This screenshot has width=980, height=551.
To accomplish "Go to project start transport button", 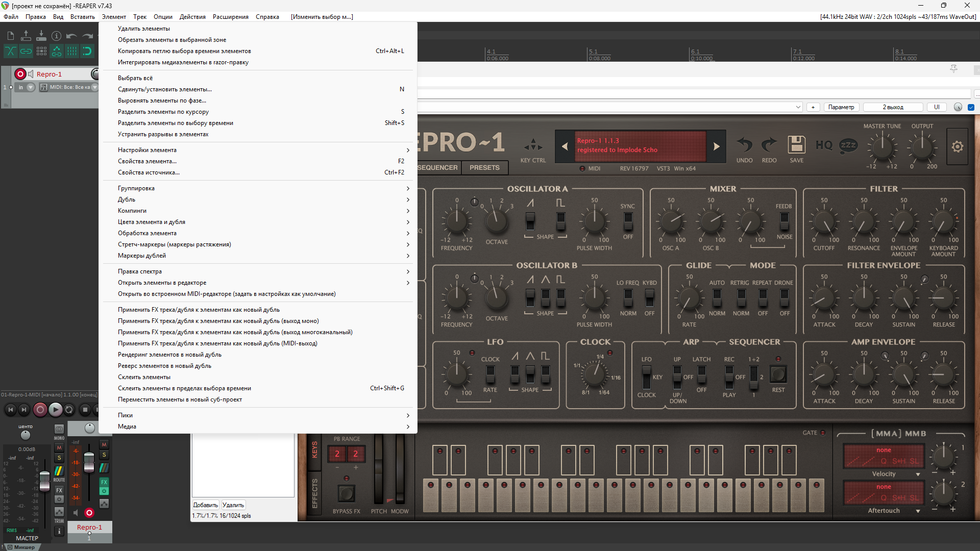I will [x=10, y=409].
